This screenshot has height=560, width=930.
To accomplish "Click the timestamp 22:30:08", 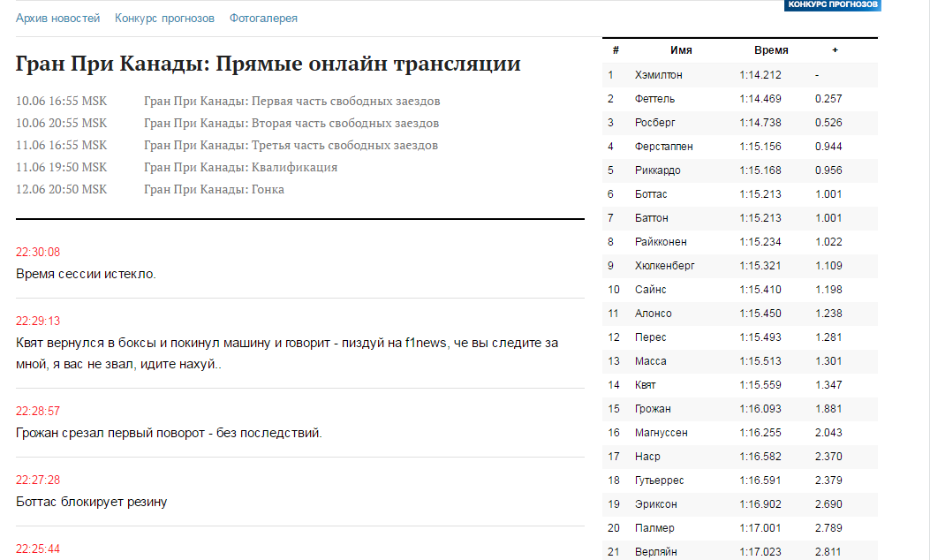I will tap(38, 252).
